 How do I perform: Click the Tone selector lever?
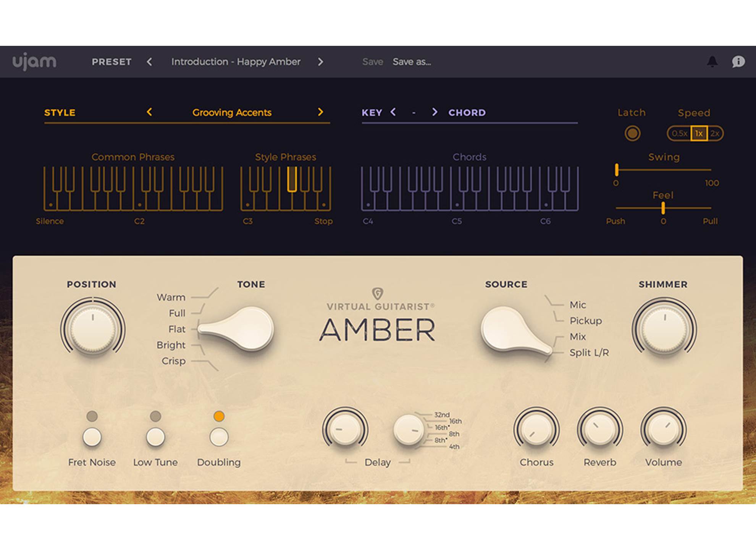pyautogui.click(x=237, y=328)
